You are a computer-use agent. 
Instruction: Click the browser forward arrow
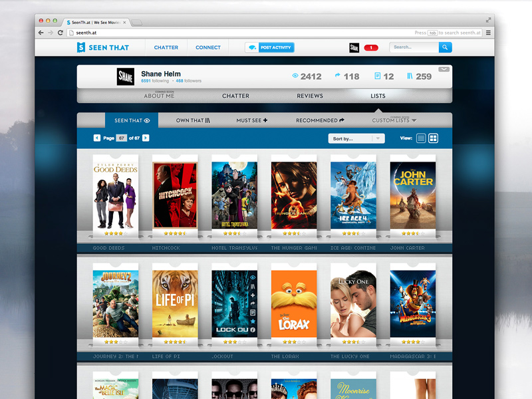pyautogui.click(x=51, y=33)
